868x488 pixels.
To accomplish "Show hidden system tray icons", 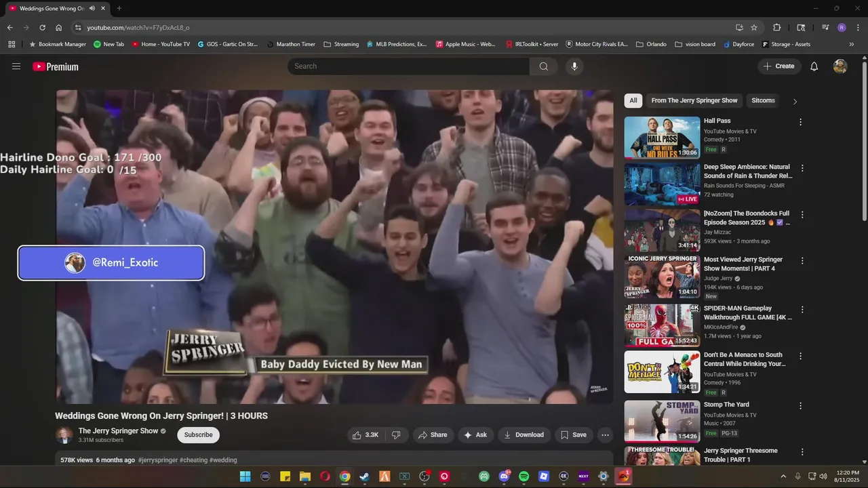I will click(x=783, y=476).
